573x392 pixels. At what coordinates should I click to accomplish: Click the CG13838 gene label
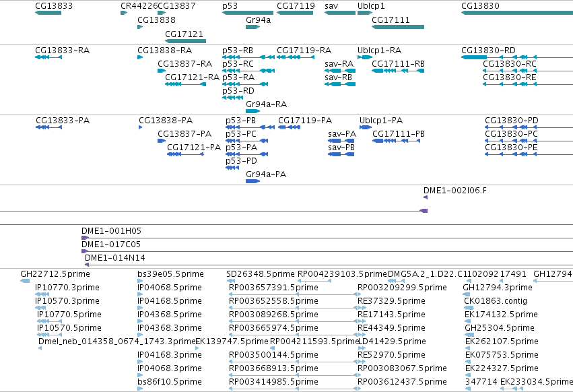pos(156,20)
